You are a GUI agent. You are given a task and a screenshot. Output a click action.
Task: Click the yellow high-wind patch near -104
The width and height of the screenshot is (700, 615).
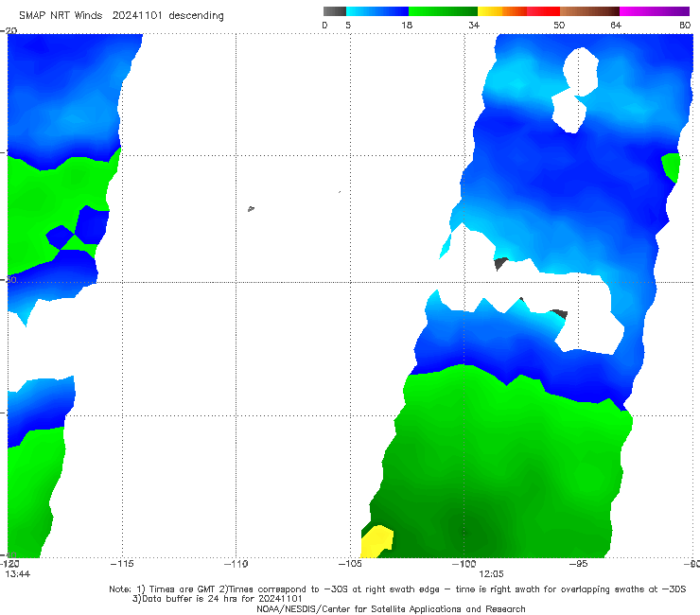(376, 541)
